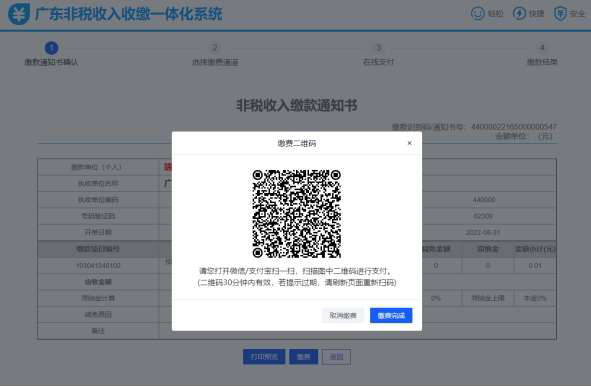Click the lightning bolt 快捷 icon
Screen dimensions: 591x387
click(x=519, y=13)
